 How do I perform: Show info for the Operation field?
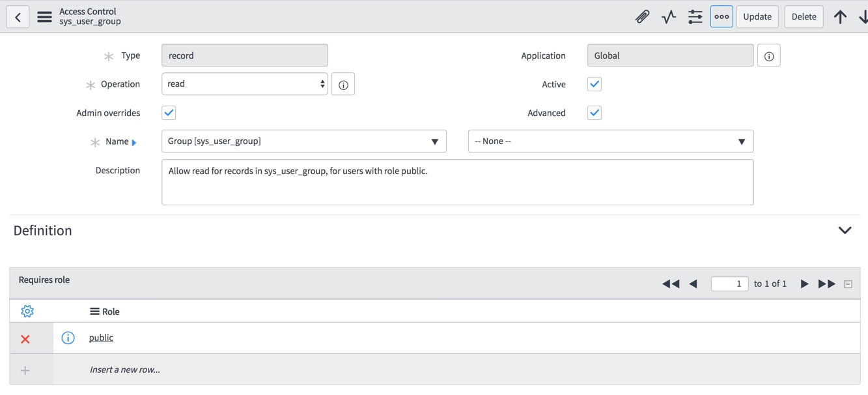343,84
